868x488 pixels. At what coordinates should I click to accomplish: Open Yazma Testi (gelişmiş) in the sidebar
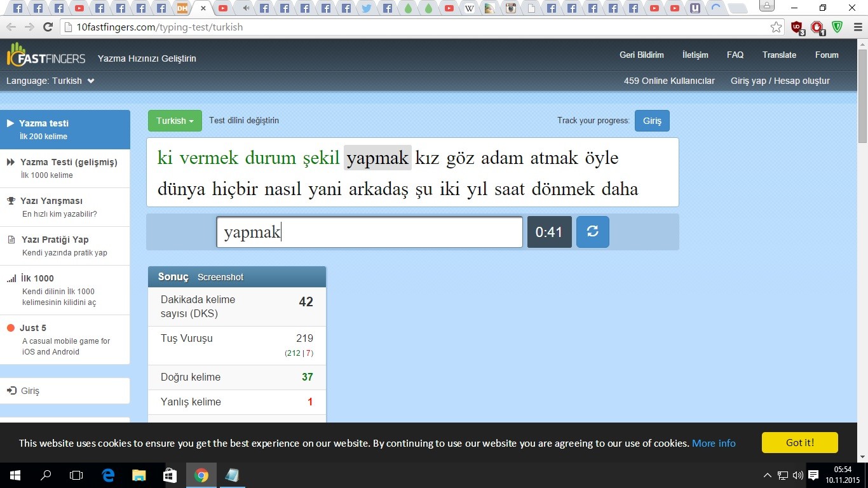pyautogui.click(x=65, y=168)
